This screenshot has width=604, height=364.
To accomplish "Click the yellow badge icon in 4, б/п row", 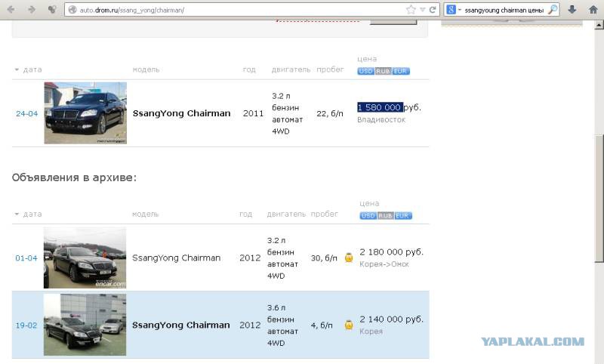I will [x=349, y=325].
